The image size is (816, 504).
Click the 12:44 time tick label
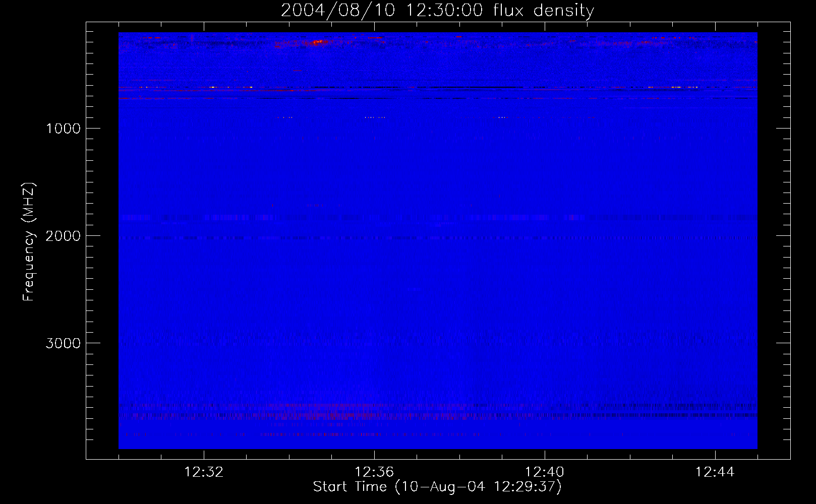[715, 472]
